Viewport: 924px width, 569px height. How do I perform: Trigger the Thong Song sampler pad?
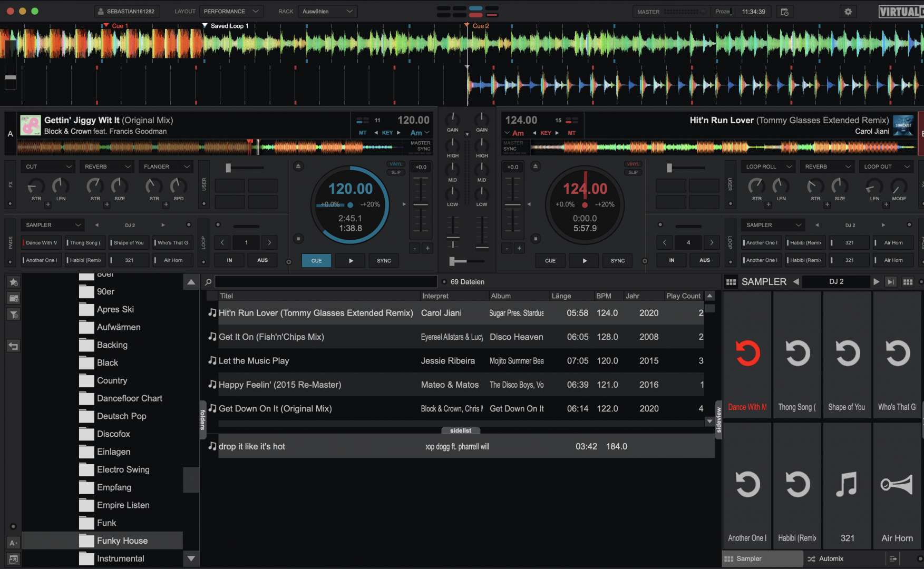[797, 355]
